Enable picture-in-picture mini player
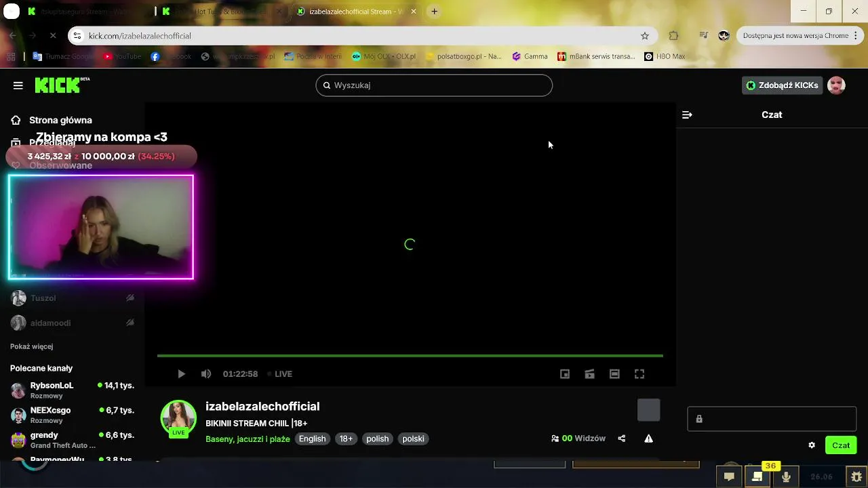Screen dimensions: 868x488 [x=565, y=374]
